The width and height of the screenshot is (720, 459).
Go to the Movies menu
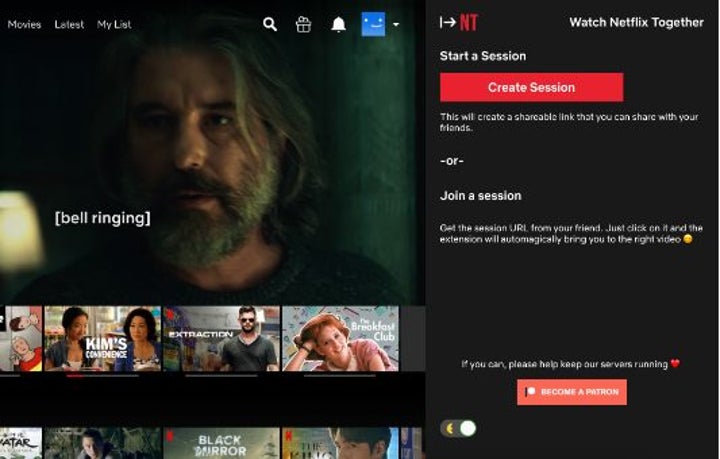[24, 24]
